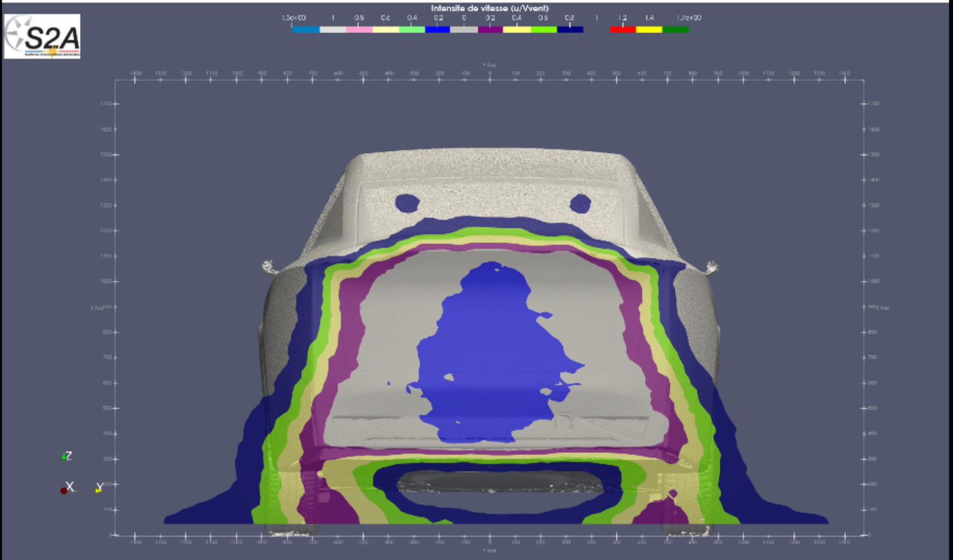This screenshot has height=560, width=953.
Task: Click the bright blue swatch in the legend
Action: coord(438,30)
